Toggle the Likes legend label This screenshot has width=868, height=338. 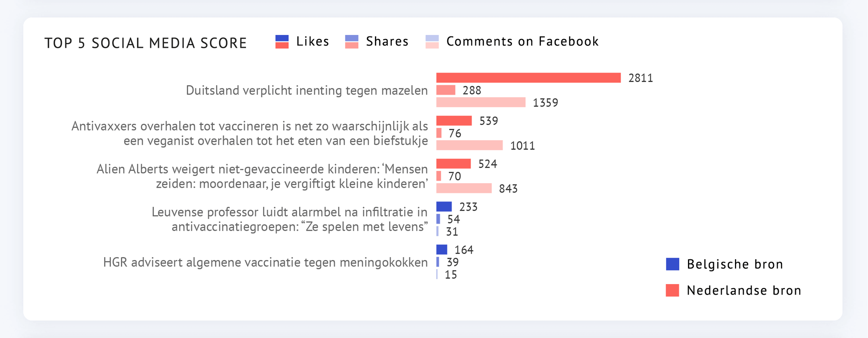pyautogui.click(x=313, y=41)
